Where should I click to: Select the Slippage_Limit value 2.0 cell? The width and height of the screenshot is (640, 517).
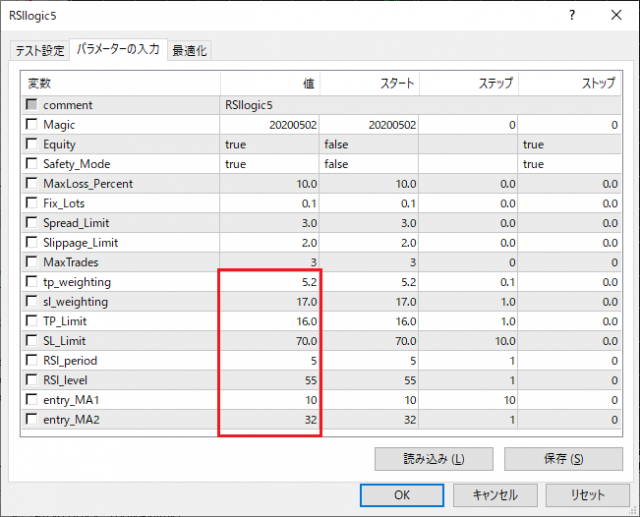click(269, 243)
